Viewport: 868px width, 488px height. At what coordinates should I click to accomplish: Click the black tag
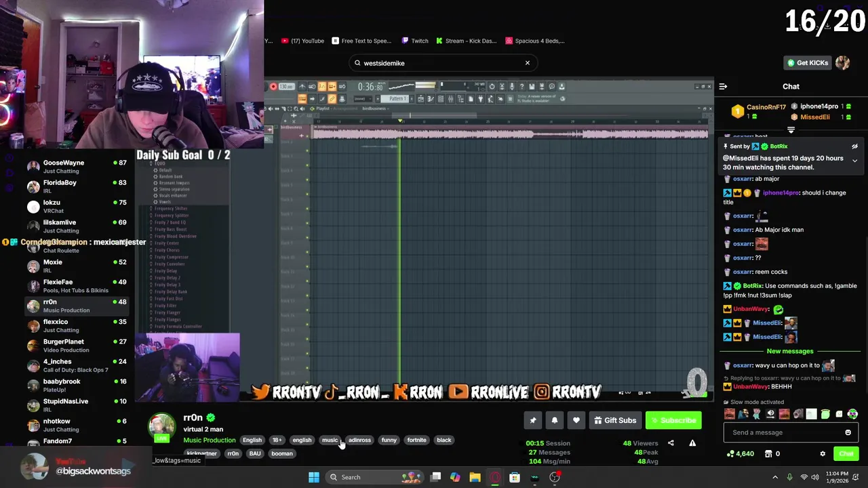pos(444,440)
